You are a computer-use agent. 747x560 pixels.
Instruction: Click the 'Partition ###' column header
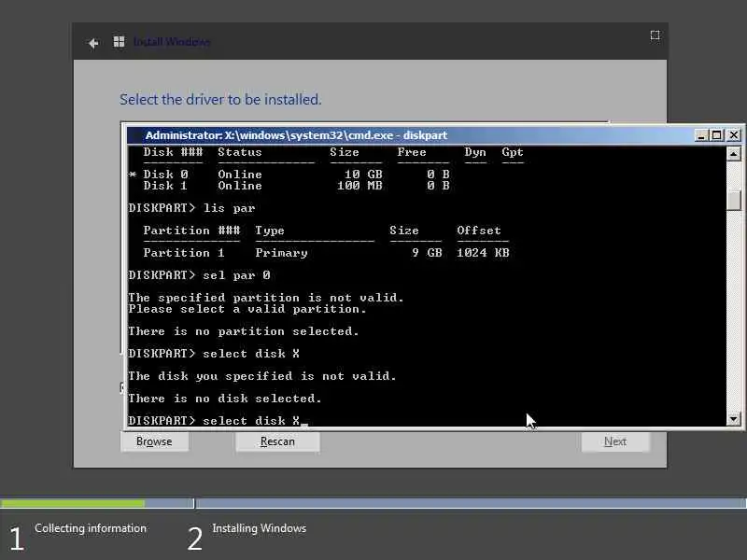[191, 231]
